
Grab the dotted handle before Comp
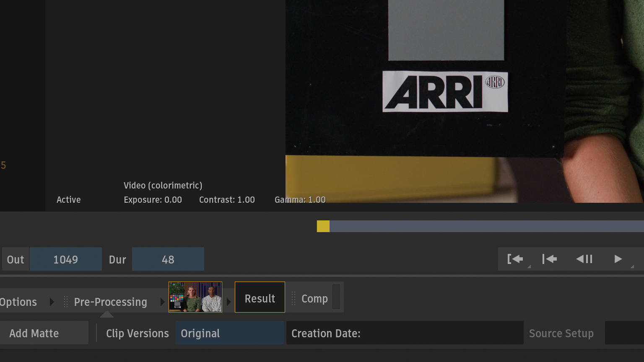[x=293, y=298]
